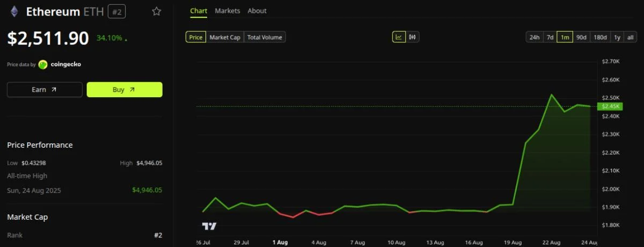Set chart range to 1y

tap(617, 37)
